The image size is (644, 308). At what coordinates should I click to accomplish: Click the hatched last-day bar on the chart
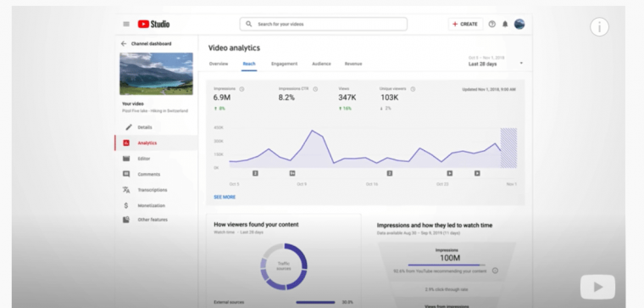coord(508,148)
